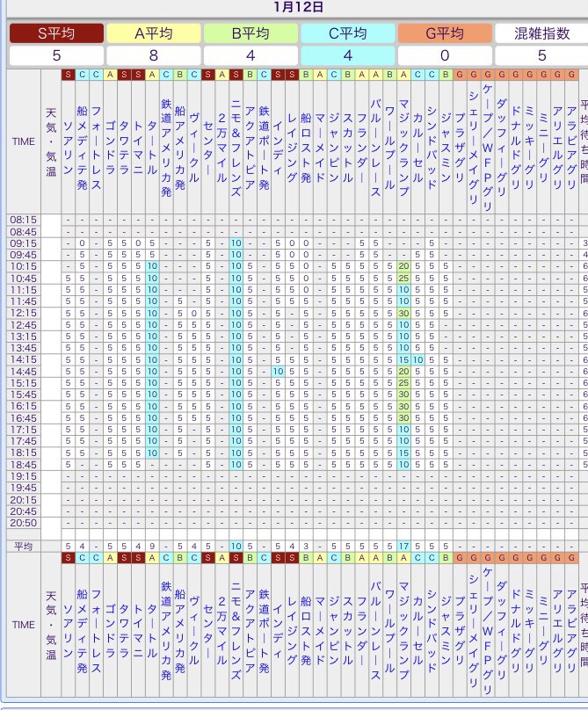Click the 1月12日 date heading
This screenshot has height=710, width=588.
pyautogui.click(x=298, y=7)
